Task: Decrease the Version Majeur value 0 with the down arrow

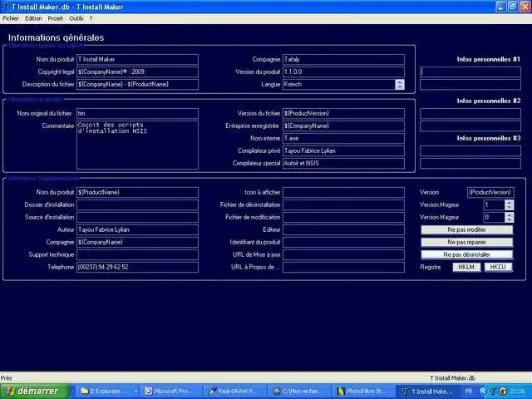Action: tap(509, 219)
